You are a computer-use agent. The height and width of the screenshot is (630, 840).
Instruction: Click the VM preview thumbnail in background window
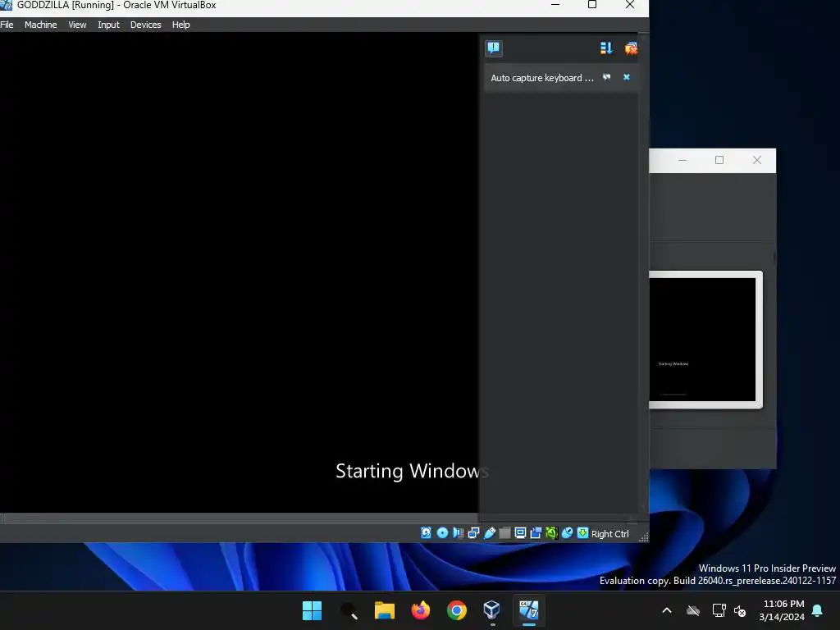pyautogui.click(x=705, y=340)
